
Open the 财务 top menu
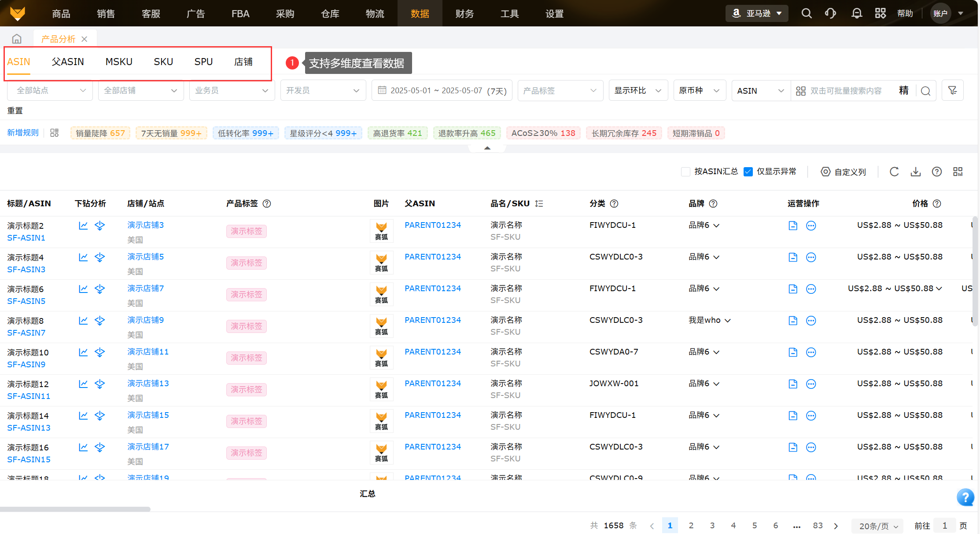click(x=464, y=14)
